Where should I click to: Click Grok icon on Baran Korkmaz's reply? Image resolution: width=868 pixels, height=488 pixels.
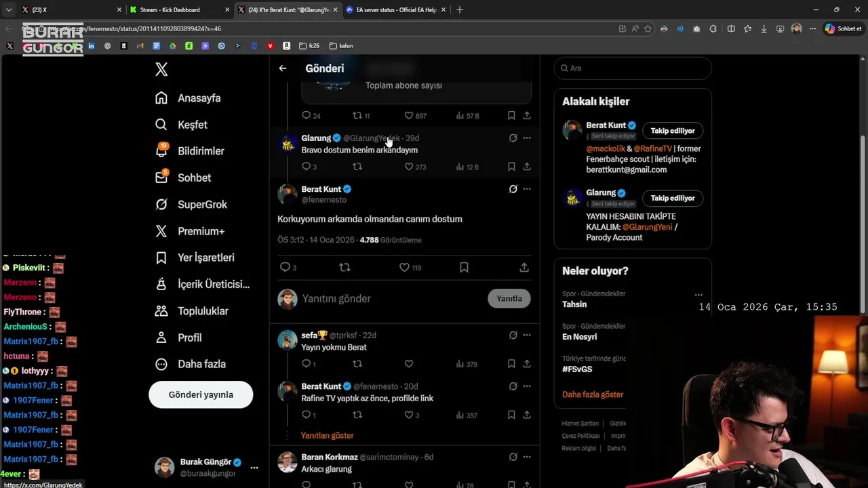(513, 457)
